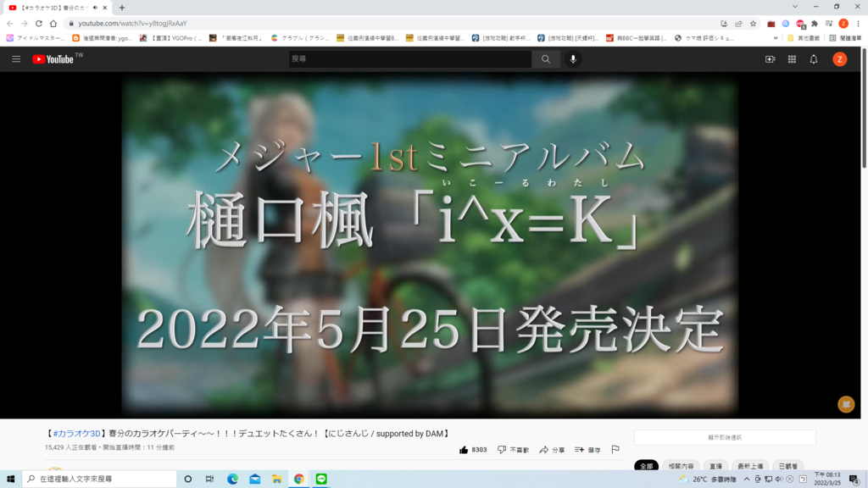The height and width of the screenshot is (488, 868).
Task: Open the weather widget showing 26°C
Action: (708, 480)
